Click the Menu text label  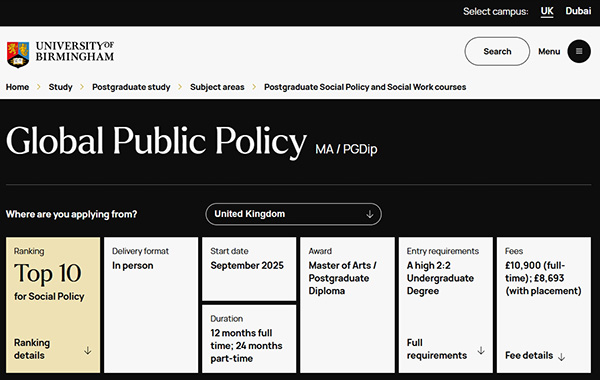(549, 51)
